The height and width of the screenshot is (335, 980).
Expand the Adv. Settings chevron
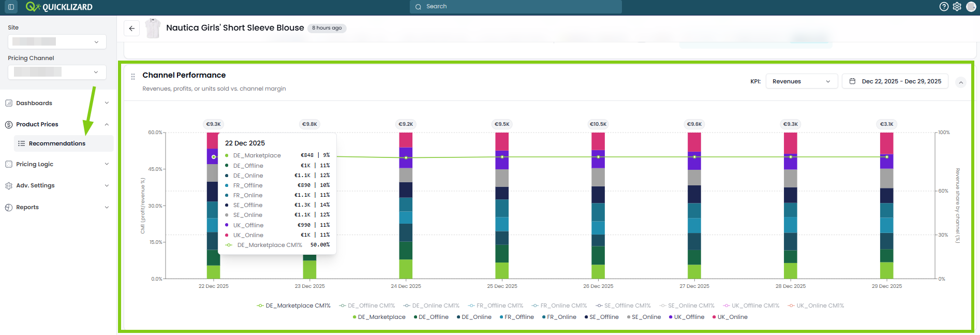pyautogui.click(x=107, y=185)
